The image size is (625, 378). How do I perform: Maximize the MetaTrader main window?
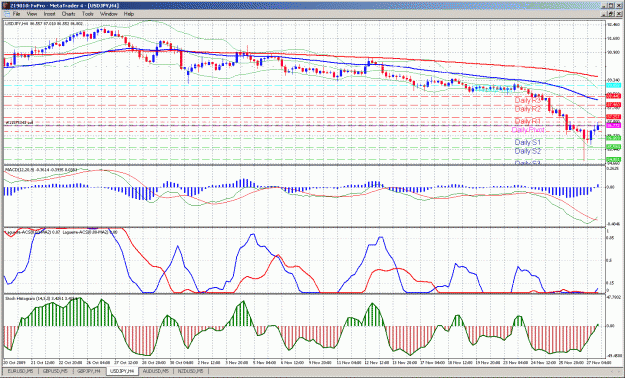612,6
